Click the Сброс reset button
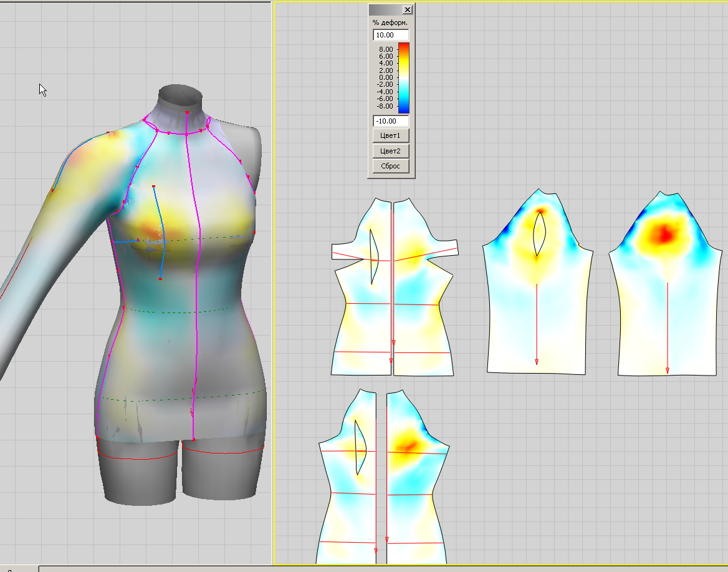 coord(390,167)
